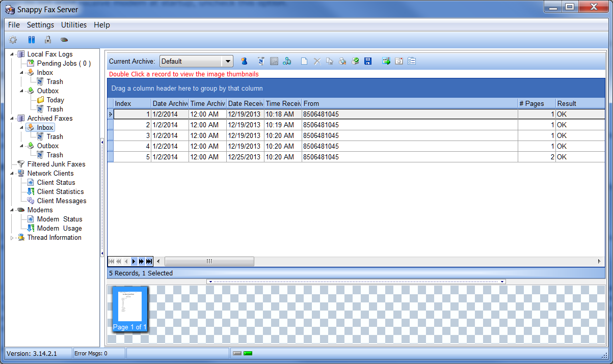Open the Settings menu
Screen dimensions: 613x364
click(x=40, y=25)
